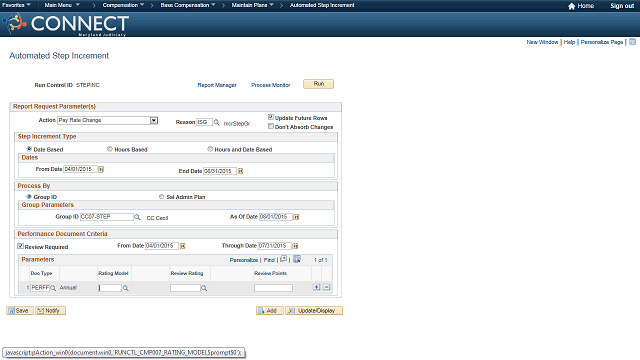Open the Group ID lookup magnifier
The height and width of the screenshot is (360, 640).
(x=138, y=217)
